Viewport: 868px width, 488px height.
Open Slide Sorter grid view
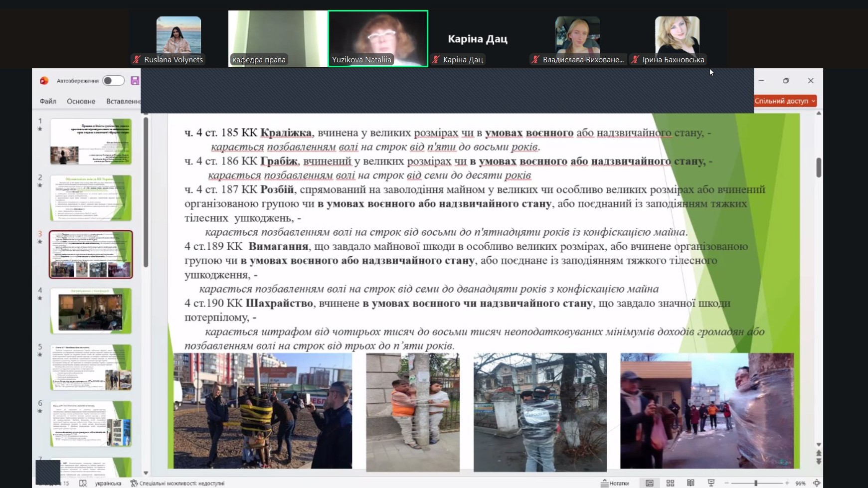pyautogui.click(x=670, y=483)
